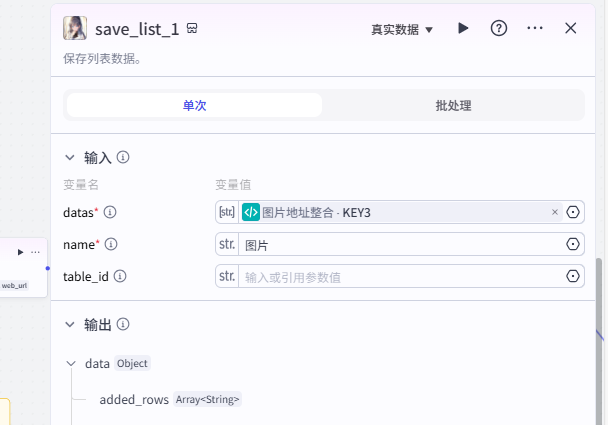Collapse the data Object tree node
608x425 pixels.
[x=71, y=364]
